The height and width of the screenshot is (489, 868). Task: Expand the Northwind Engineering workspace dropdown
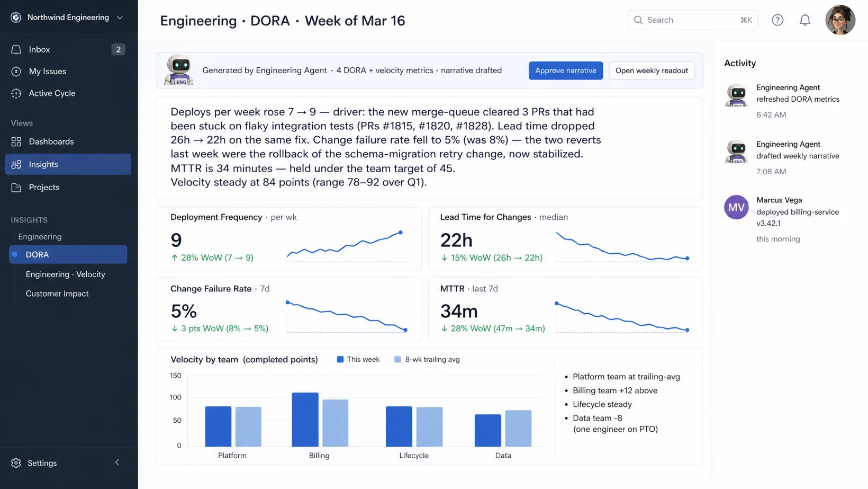click(120, 17)
